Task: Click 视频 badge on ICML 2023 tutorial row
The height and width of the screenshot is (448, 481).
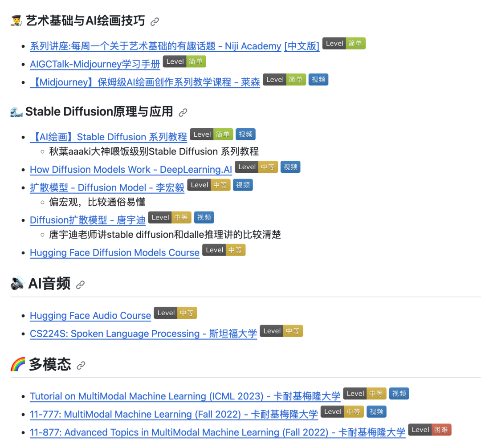Action: click(399, 393)
